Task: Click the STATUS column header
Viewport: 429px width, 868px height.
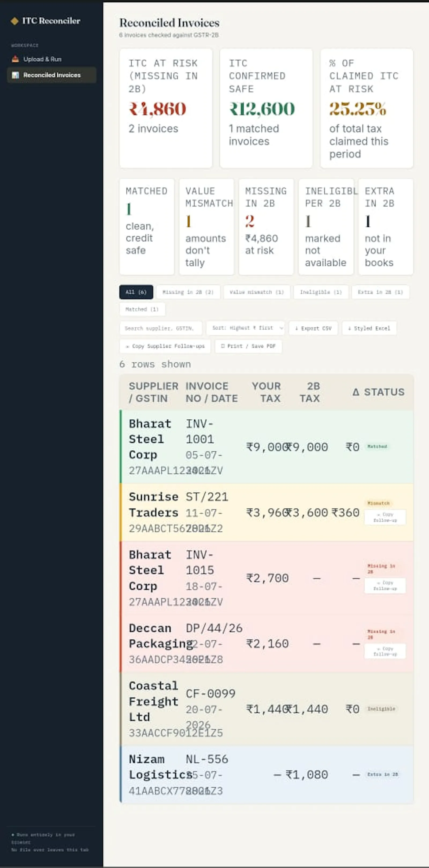Action: [384, 392]
